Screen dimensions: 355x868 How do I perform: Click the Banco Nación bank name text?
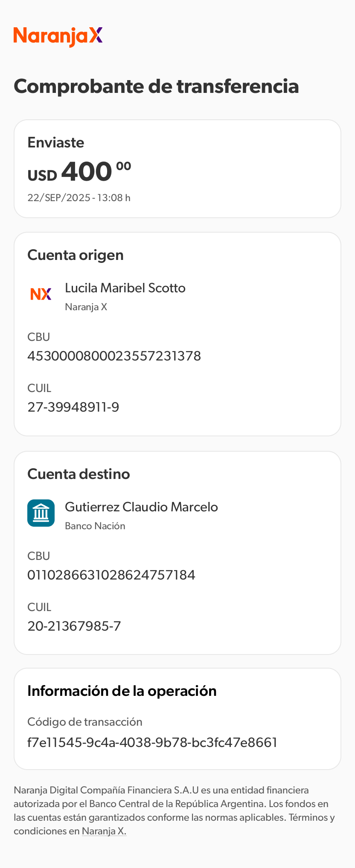pos(95,526)
